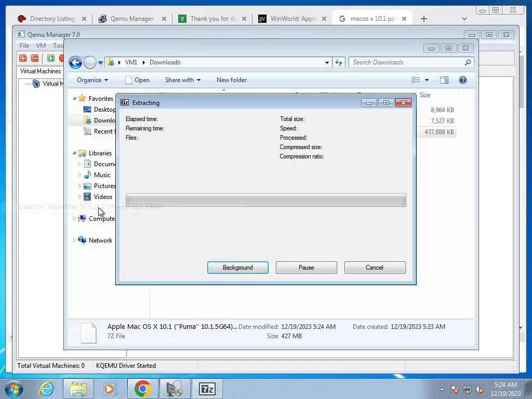Select Favorites in navigation pane
This screenshot has height=399, width=532.
[x=101, y=98]
